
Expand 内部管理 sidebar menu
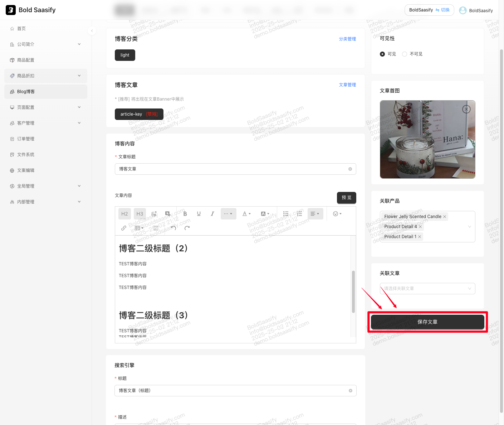(x=46, y=202)
